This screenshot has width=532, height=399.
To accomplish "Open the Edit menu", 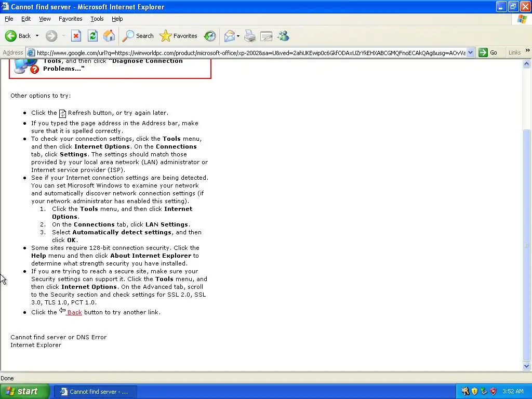I will (x=26, y=19).
